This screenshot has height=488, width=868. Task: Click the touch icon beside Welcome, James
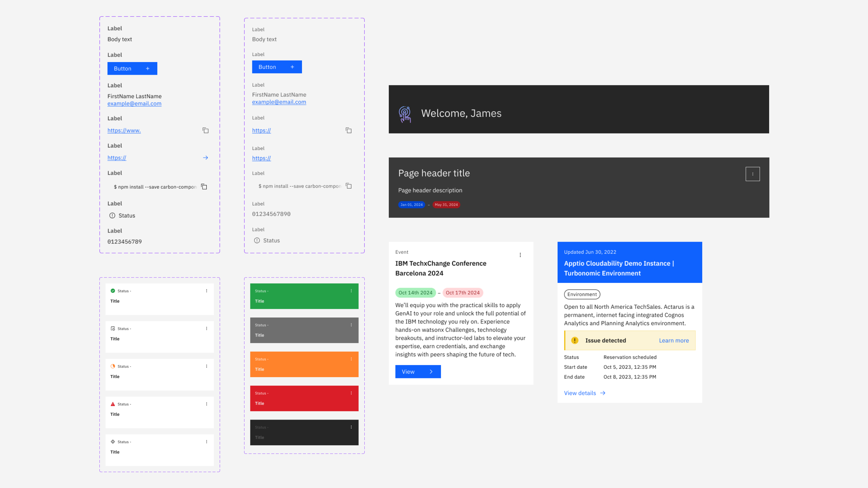click(x=405, y=114)
